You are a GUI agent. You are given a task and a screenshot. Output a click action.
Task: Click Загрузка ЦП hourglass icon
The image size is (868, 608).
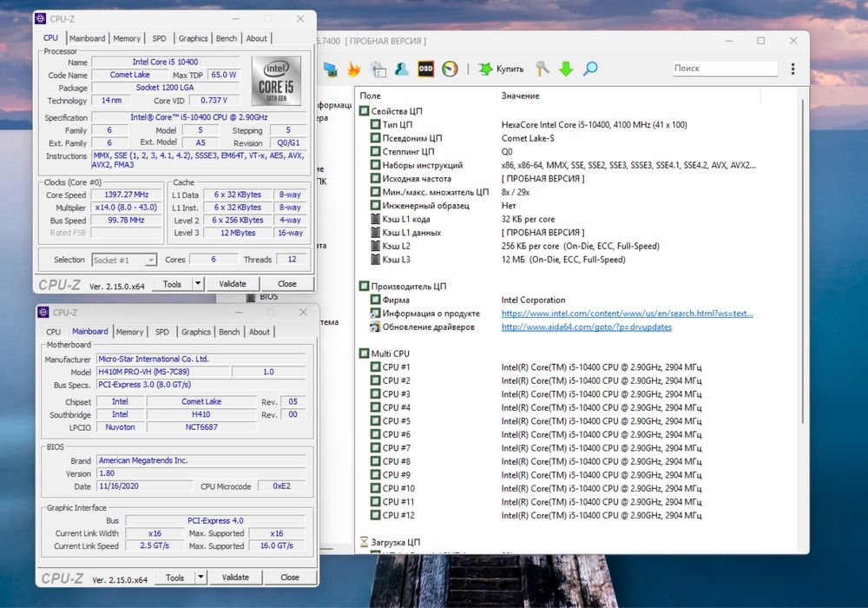(364, 542)
